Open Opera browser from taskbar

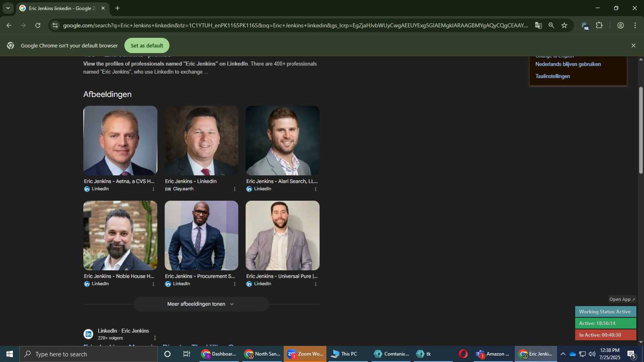[x=463, y=354]
